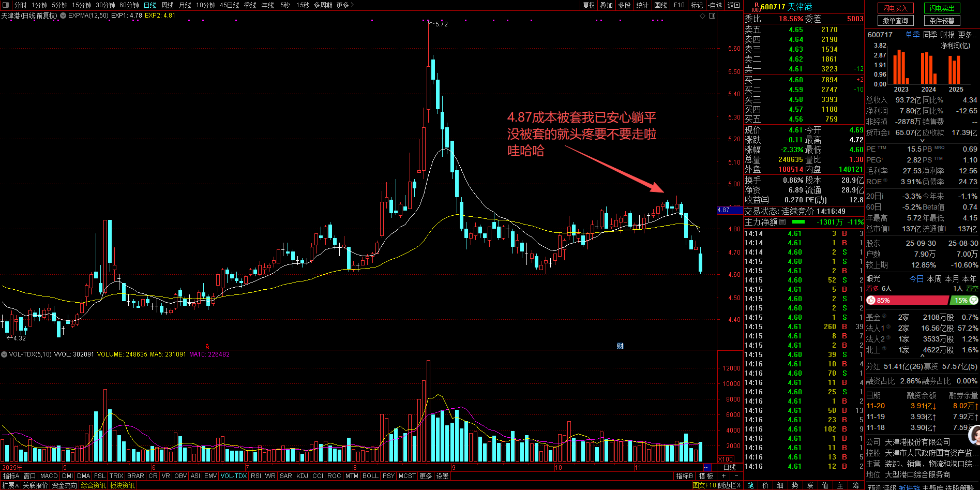Switch to DMI indicator

[x=67, y=476]
